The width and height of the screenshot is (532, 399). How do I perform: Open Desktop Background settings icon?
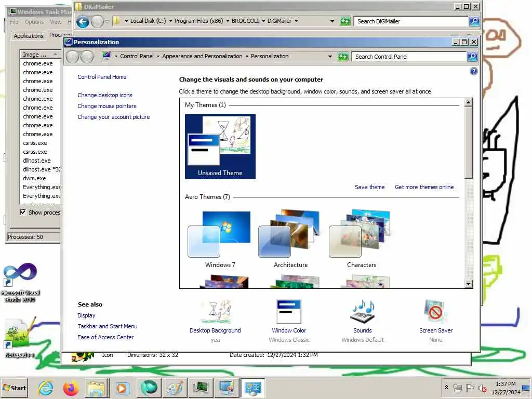click(216, 312)
